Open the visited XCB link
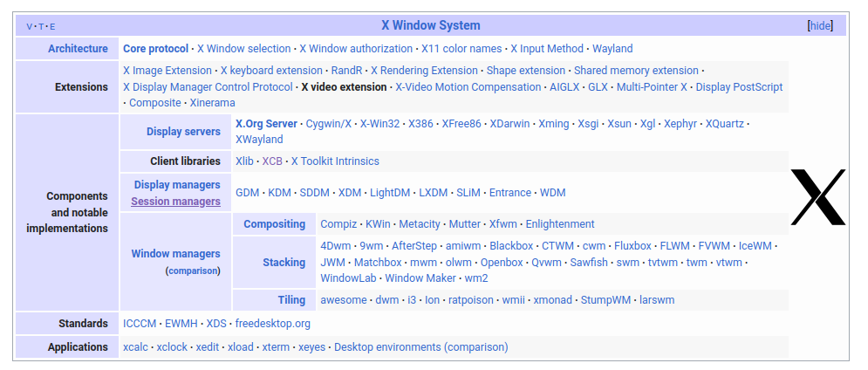868x370 pixels. [272, 161]
